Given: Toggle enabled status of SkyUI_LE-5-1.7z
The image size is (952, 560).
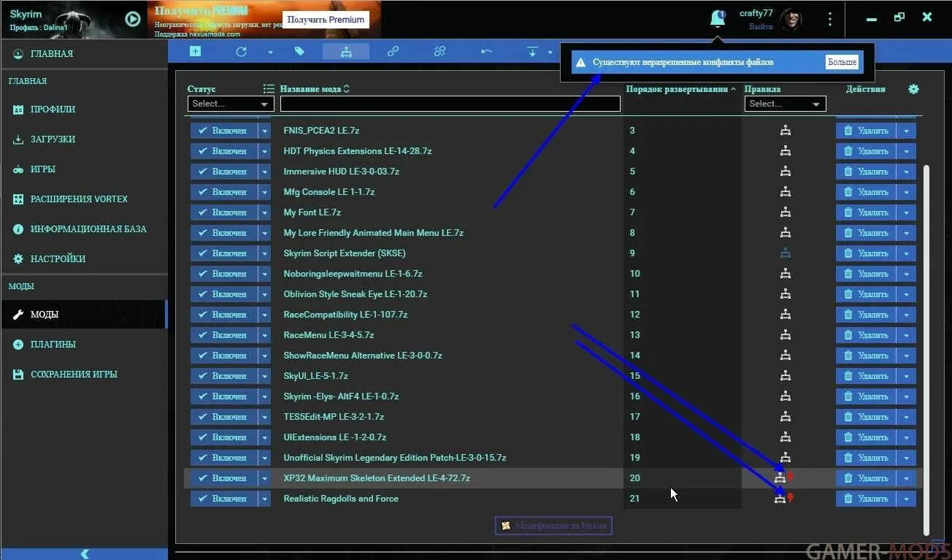Looking at the screenshot, I should 223,376.
